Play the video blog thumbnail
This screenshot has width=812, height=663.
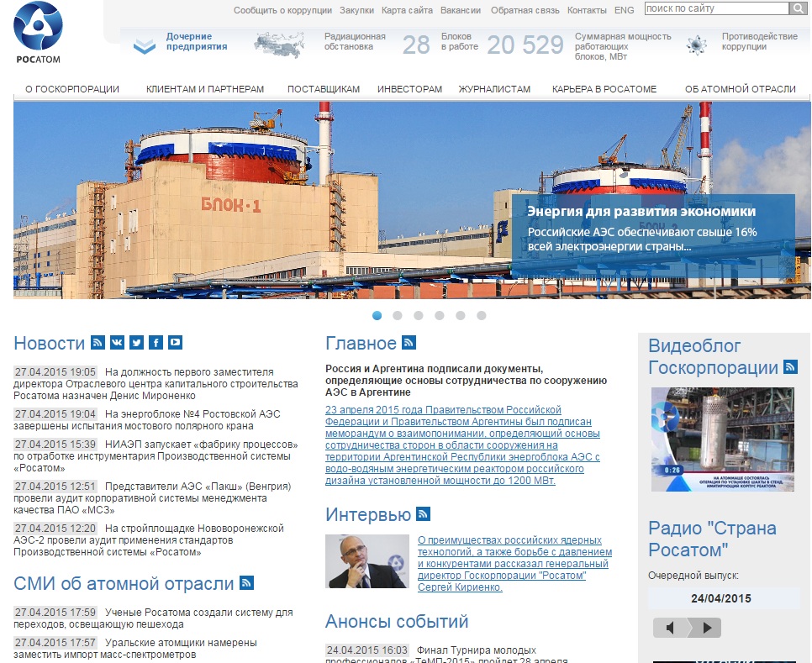(x=722, y=439)
